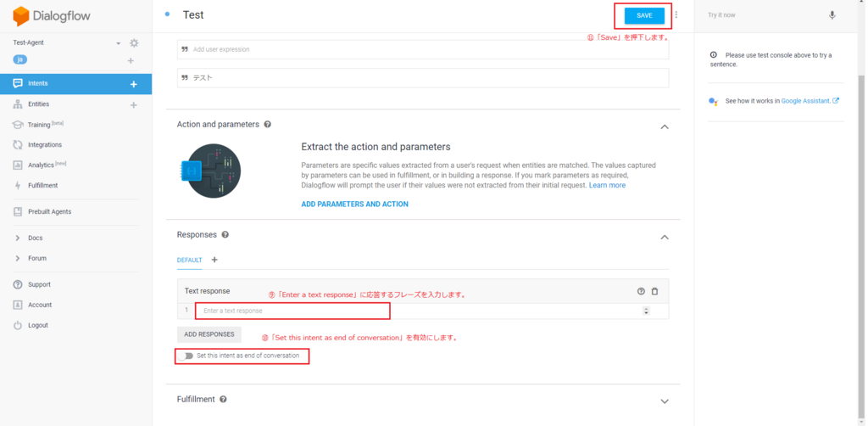Collapse the Responses section
The width and height of the screenshot is (868, 426).
coord(665,237)
